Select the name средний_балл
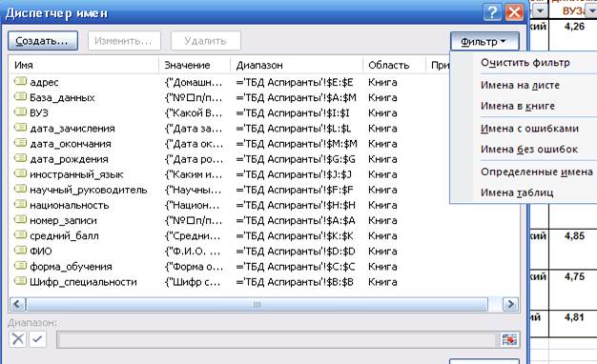597x364 pixels. tap(64, 235)
